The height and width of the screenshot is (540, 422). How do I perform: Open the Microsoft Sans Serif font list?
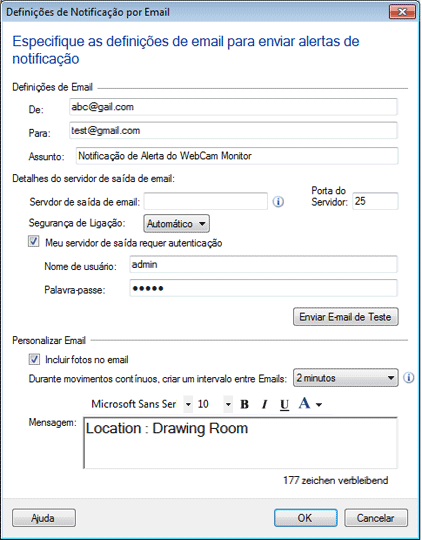coord(188,404)
